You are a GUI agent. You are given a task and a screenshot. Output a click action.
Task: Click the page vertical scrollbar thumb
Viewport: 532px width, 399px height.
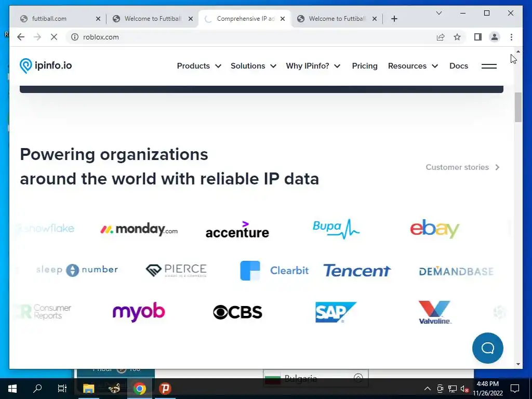pyautogui.click(x=518, y=107)
